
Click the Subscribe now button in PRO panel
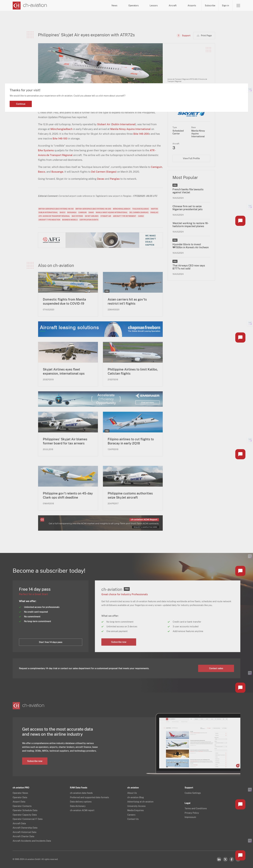(x=119, y=642)
